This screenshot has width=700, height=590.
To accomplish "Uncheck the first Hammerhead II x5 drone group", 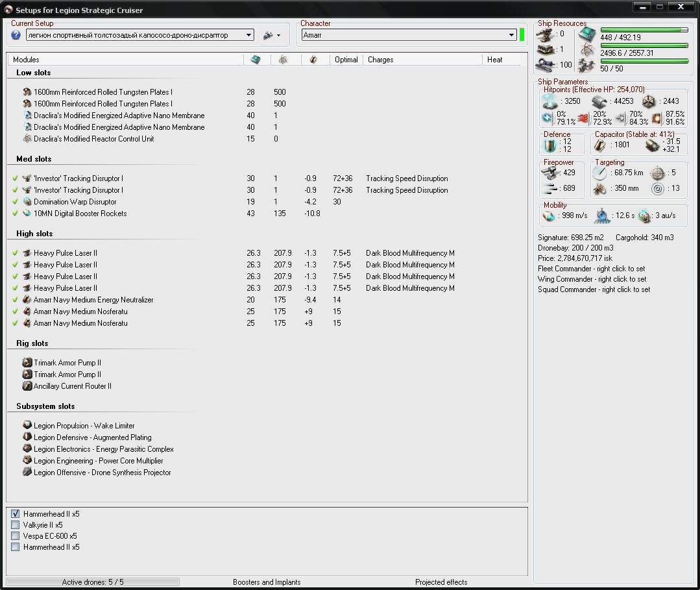I will point(15,513).
